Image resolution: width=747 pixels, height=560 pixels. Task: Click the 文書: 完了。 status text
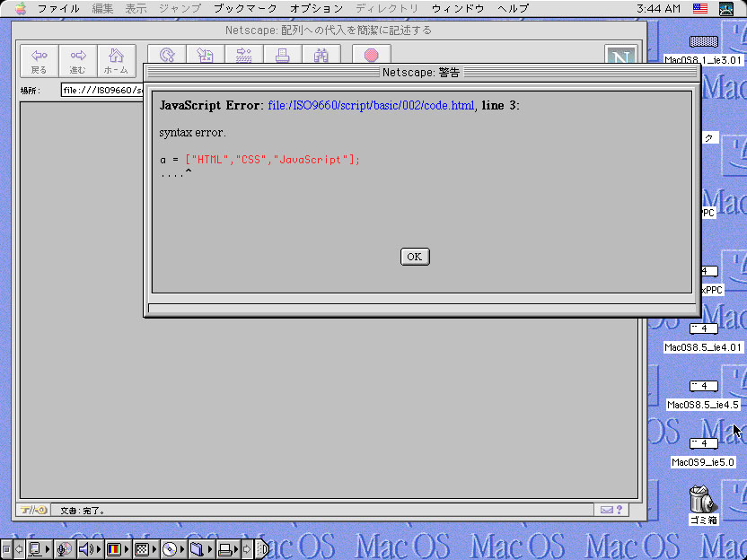point(83,511)
